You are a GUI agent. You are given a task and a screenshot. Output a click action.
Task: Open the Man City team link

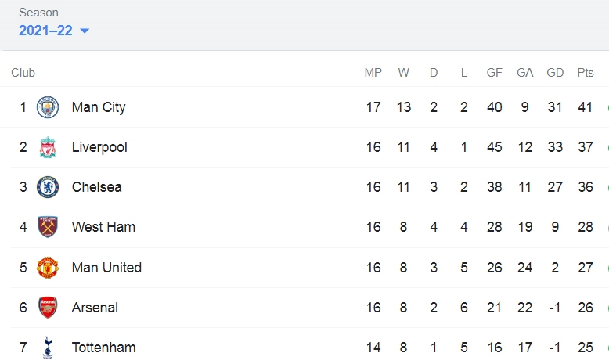pos(99,107)
